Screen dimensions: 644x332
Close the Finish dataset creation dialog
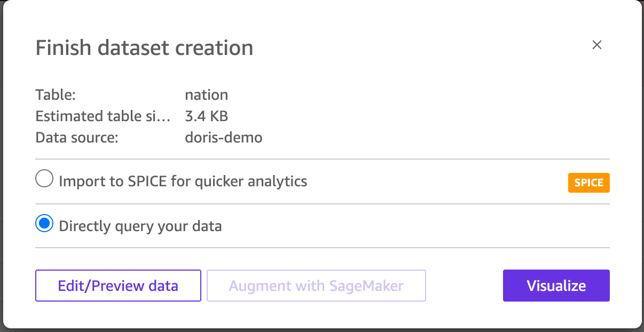click(x=597, y=45)
